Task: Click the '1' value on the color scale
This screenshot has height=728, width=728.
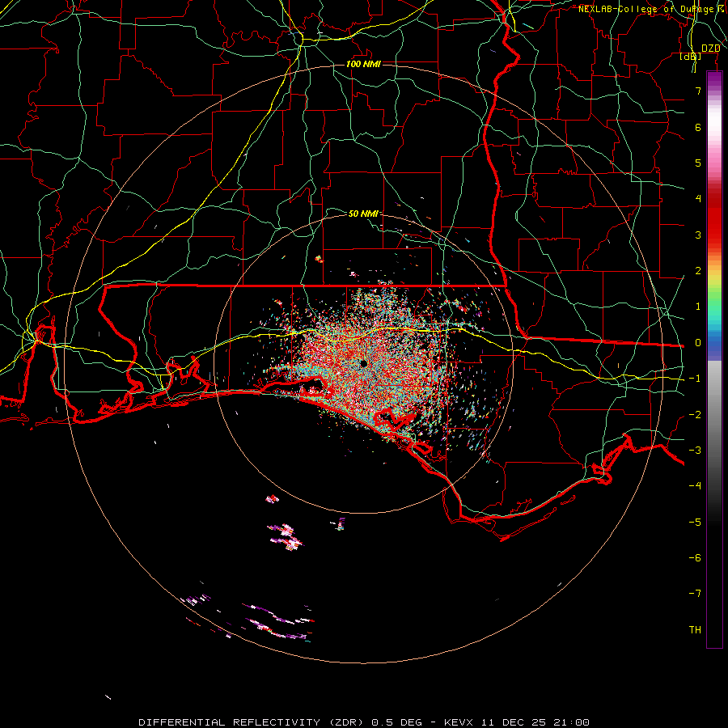Action: tap(698, 307)
